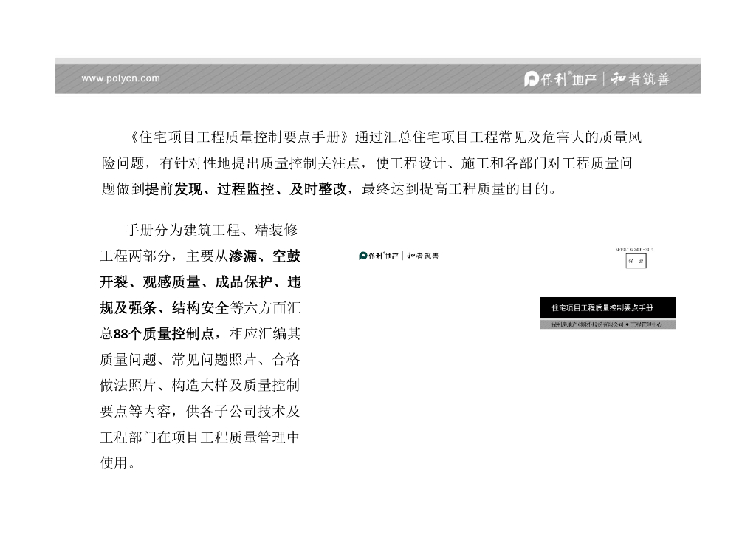Click the bold phrase 结构安全

(x=200, y=308)
